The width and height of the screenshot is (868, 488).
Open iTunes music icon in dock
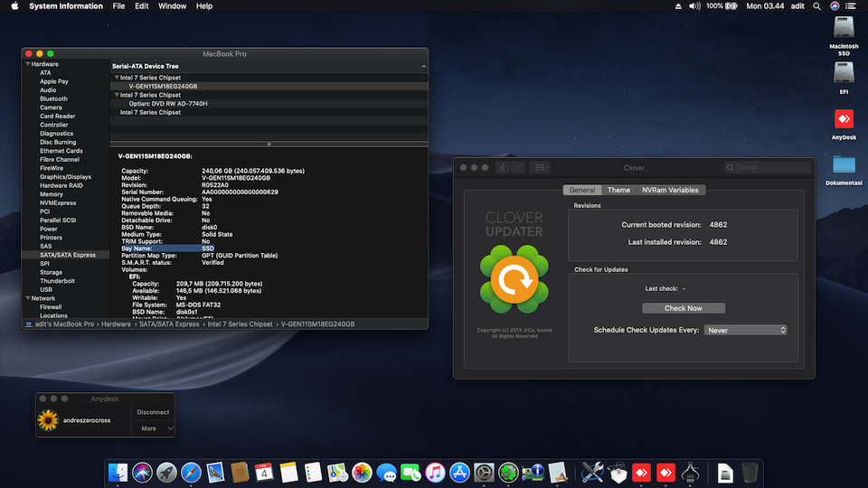pos(435,473)
